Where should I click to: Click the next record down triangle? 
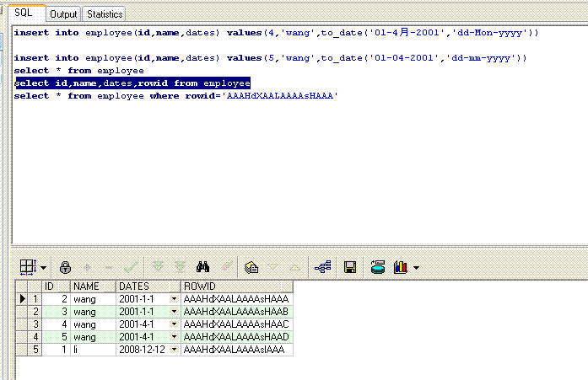coord(273,267)
